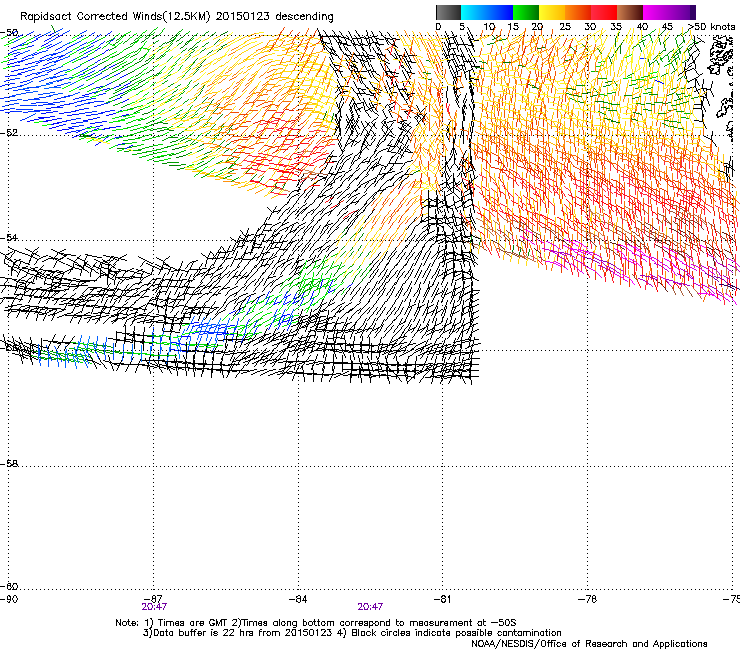Click the -87 longitude axis label
This screenshot has width=740, height=650.
(x=153, y=599)
